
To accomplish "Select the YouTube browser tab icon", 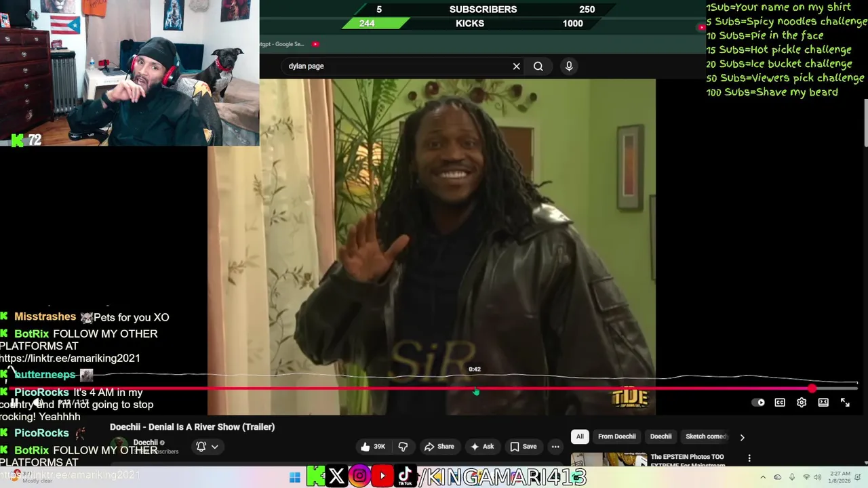I will point(315,44).
